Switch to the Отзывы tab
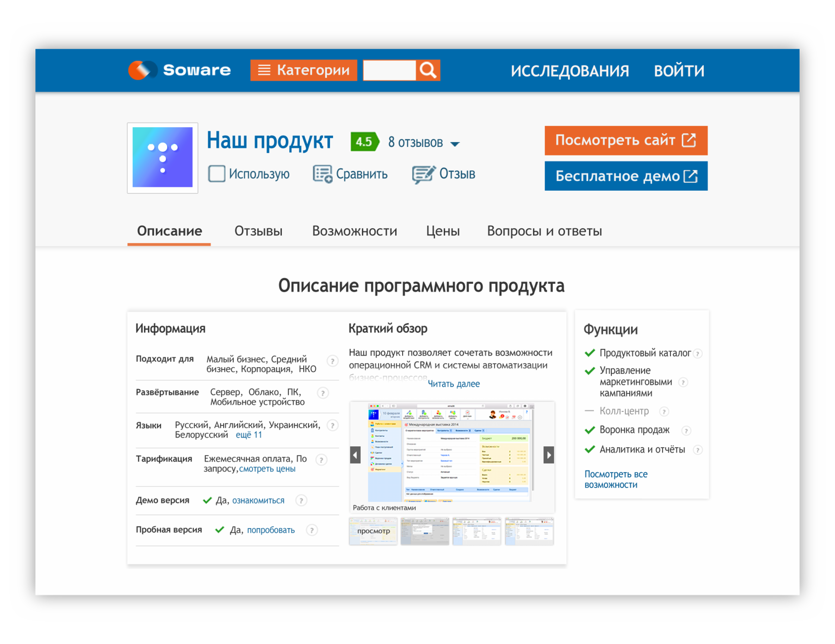 (x=258, y=231)
